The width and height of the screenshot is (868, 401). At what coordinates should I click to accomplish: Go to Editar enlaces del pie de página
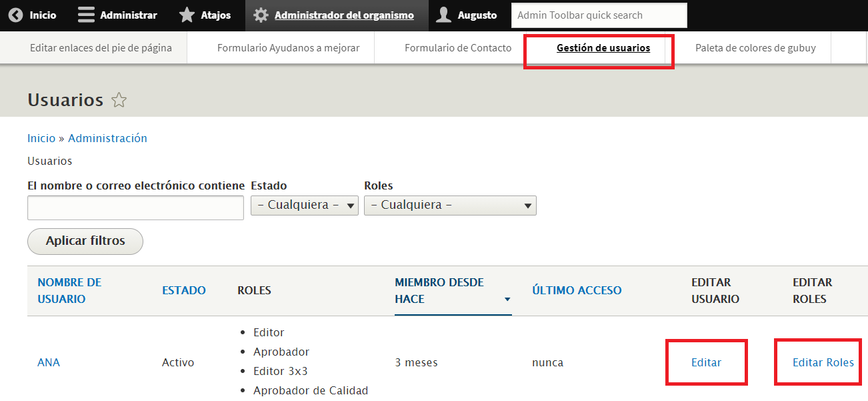click(x=101, y=48)
